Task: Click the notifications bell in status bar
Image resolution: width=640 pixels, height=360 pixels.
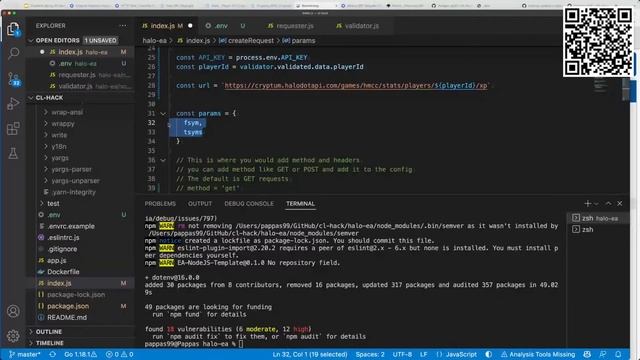Action: [x=618, y=354]
